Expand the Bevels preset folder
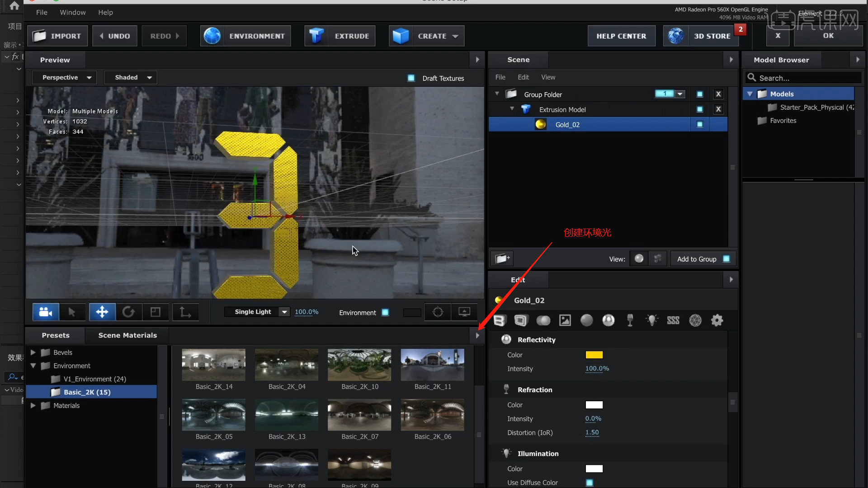868x488 pixels. (33, 352)
